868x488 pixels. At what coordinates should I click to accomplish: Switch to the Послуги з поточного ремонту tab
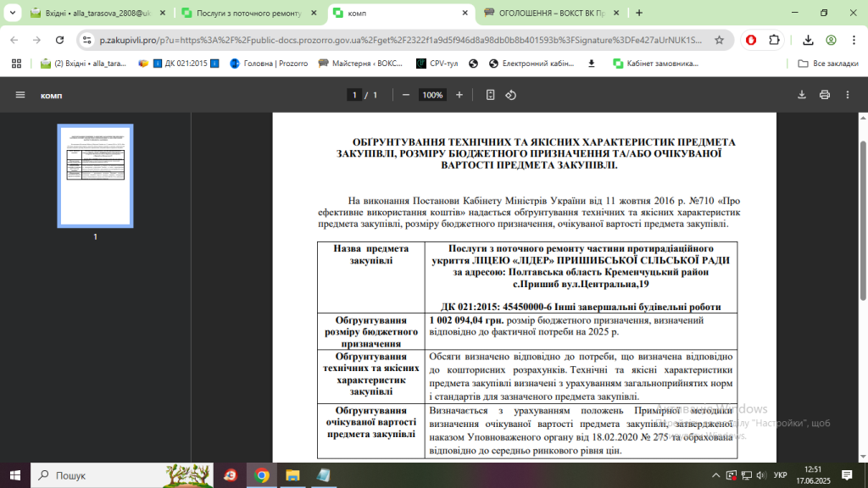[249, 13]
